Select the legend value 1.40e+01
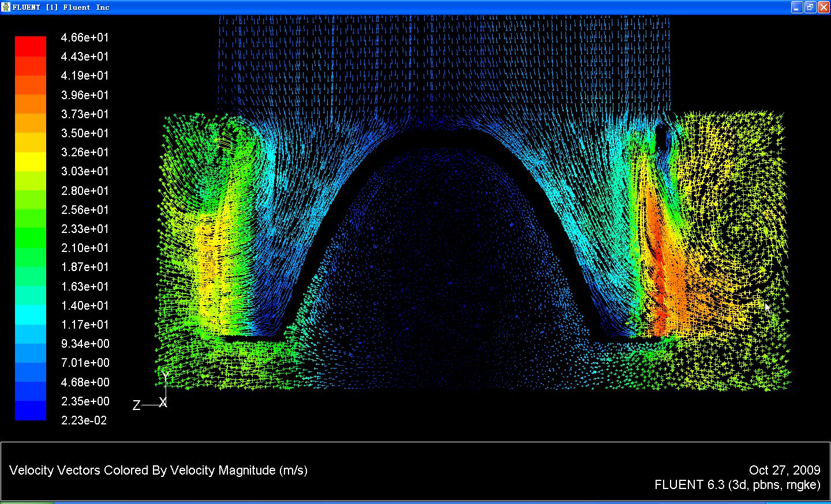The height and width of the screenshot is (504, 831). (x=85, y=306)
